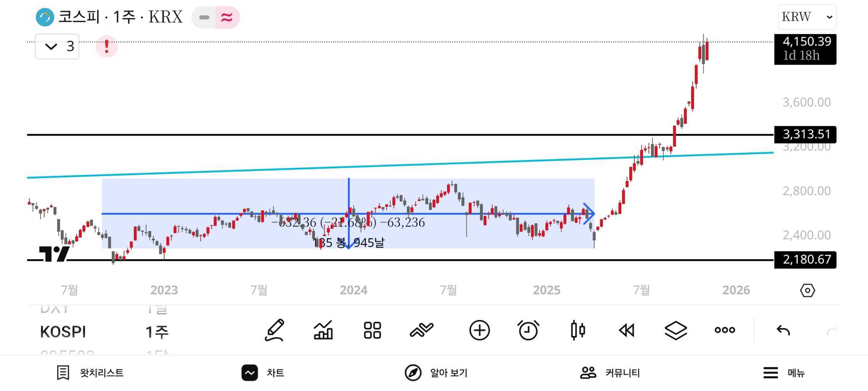Open the layers object tree icon

pyautogui.click(x=675, y=330)
